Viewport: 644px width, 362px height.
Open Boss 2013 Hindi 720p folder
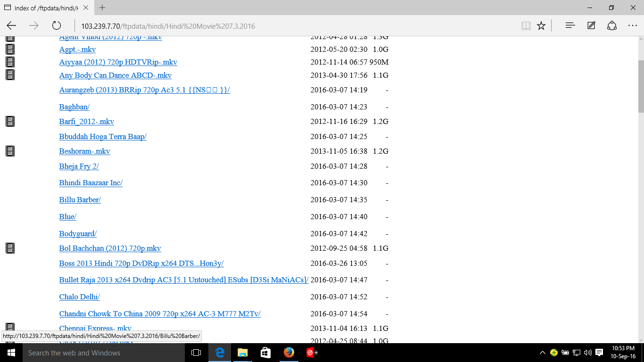pos(141,263)
